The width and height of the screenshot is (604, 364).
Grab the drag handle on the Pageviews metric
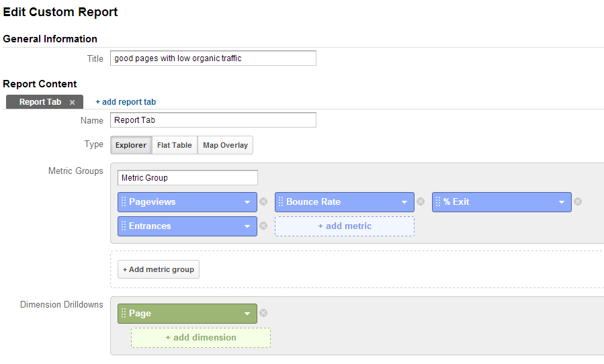pos(124,201)
